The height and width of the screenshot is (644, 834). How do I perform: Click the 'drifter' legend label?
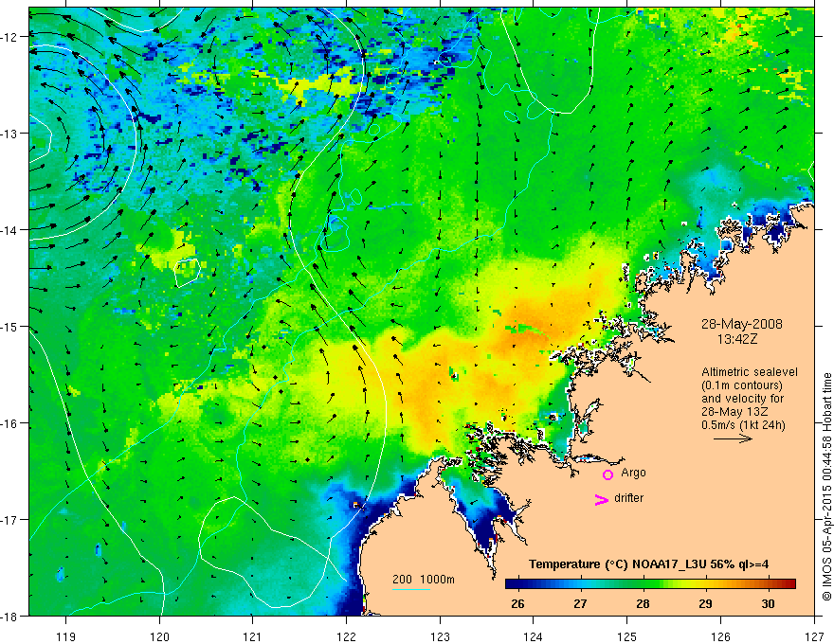628,498
